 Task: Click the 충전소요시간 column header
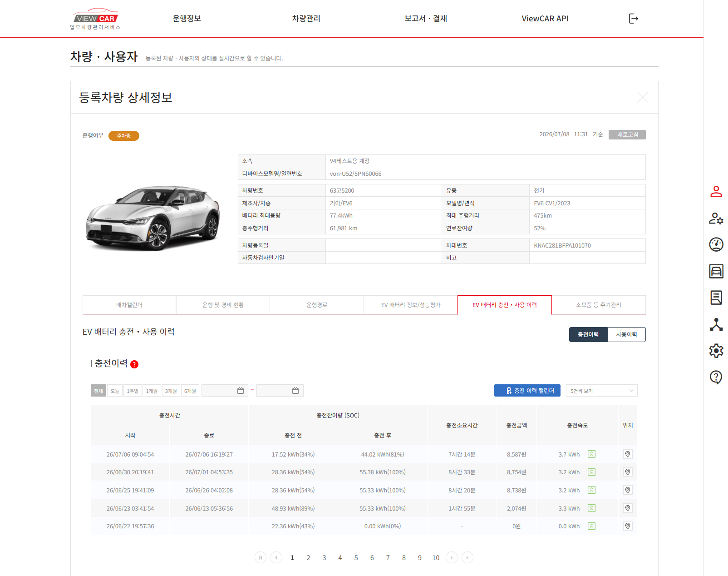click(462, 425)
